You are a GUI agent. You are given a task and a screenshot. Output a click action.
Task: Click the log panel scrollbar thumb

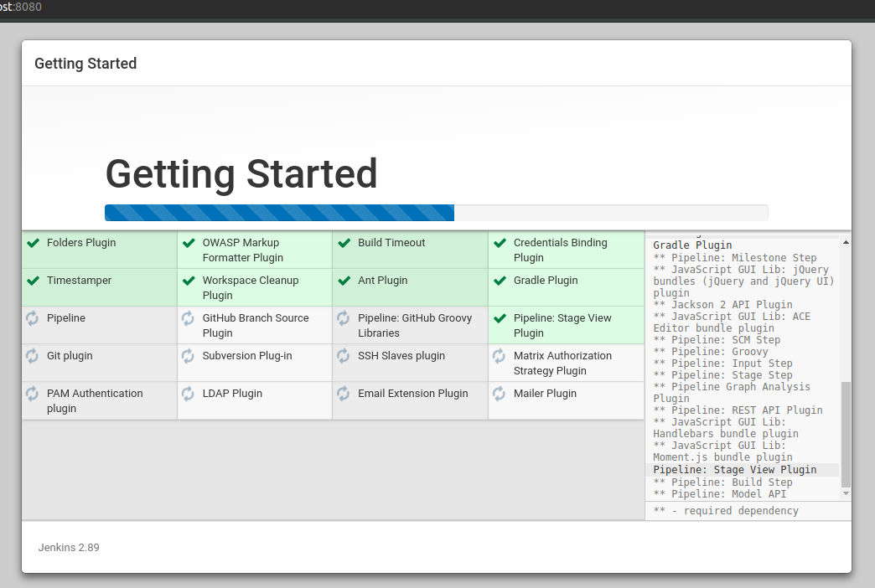(846, 435)
